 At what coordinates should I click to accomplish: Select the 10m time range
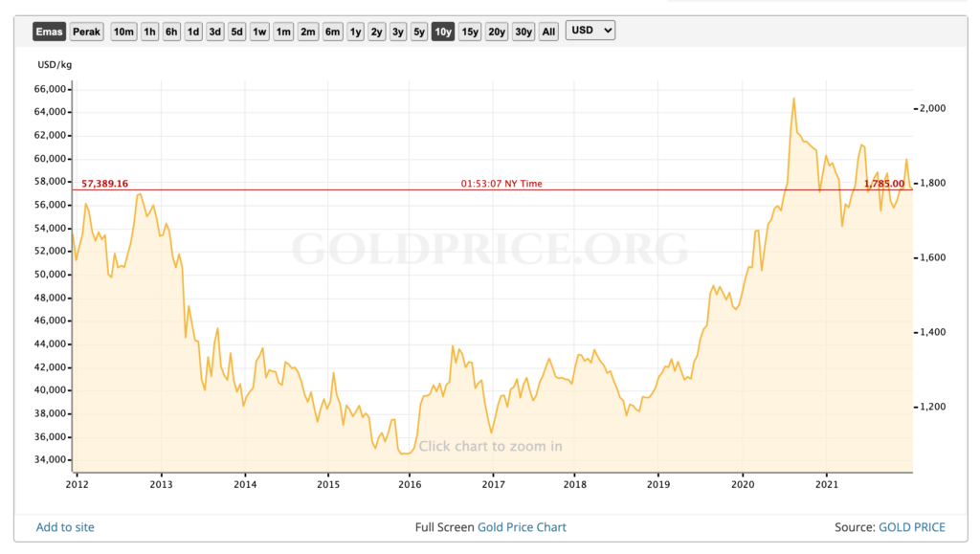(x=122, y=31)
